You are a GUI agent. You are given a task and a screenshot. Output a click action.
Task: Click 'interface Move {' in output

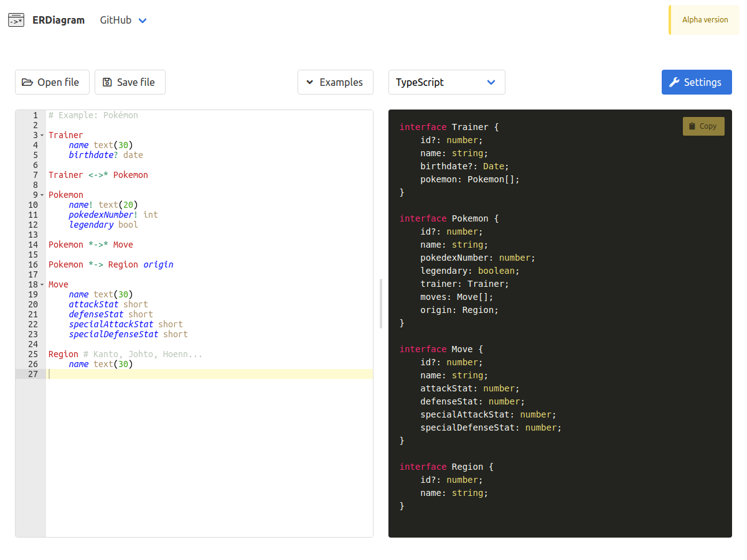tap(441, 349)
